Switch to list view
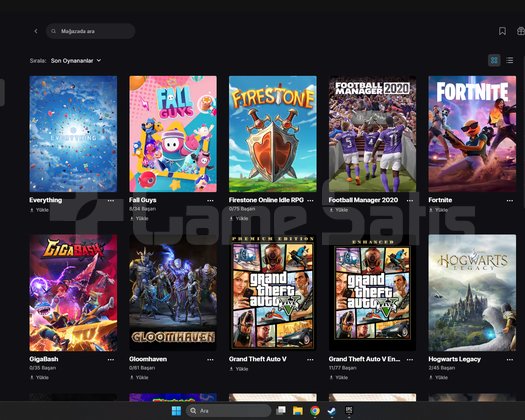The image size is (525, 420). (510, 60)
